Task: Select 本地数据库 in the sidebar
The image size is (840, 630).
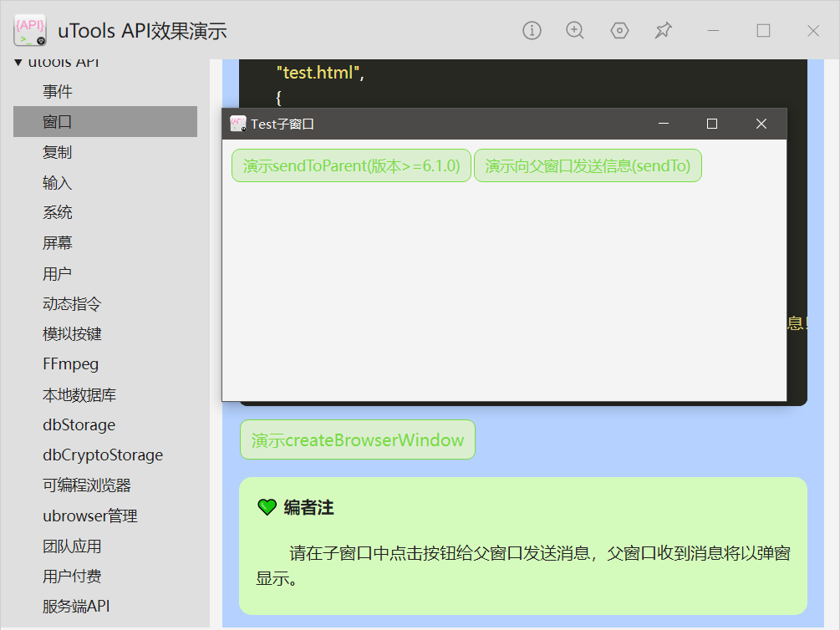Action: coord(105,395)
